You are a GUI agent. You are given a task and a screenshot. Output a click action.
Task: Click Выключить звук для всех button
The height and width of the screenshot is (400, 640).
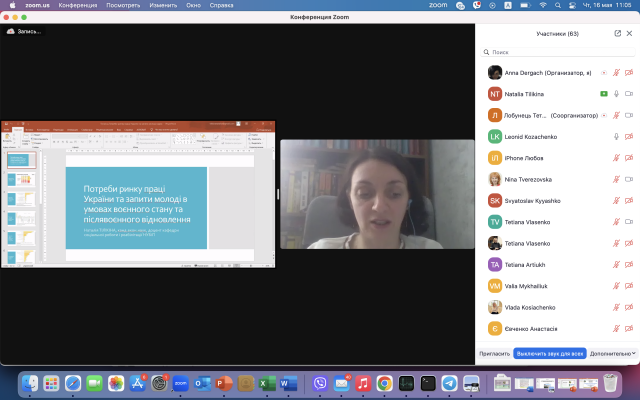point(550,353)
